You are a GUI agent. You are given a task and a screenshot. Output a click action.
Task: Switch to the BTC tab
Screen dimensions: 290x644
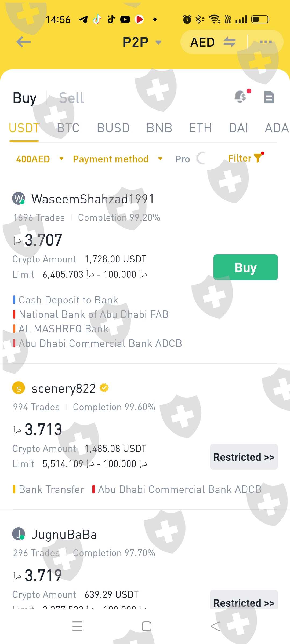tap(68, 128)
